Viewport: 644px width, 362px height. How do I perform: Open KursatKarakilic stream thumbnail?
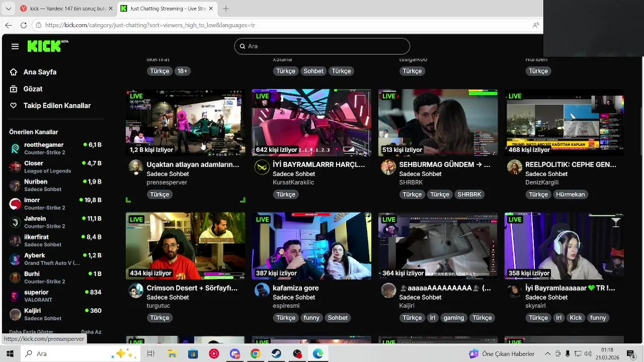tap(311, 123)
